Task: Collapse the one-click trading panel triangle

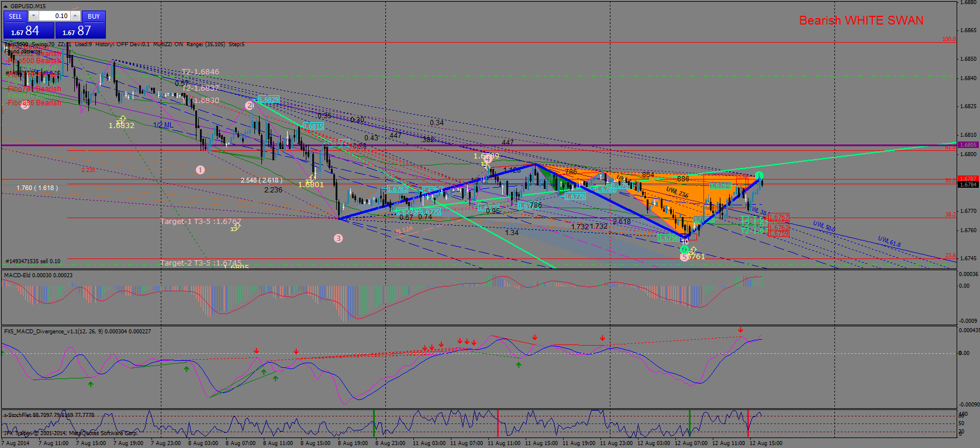Action: [x=6, y=6]
